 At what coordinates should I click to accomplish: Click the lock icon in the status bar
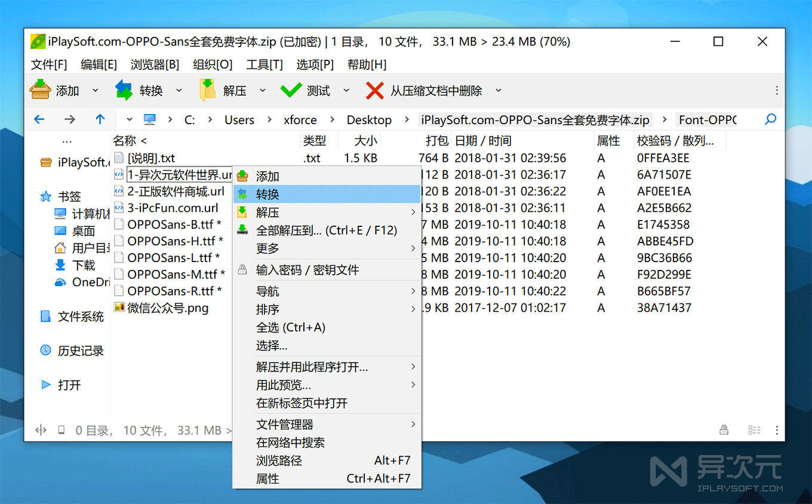tap(724, 430)
